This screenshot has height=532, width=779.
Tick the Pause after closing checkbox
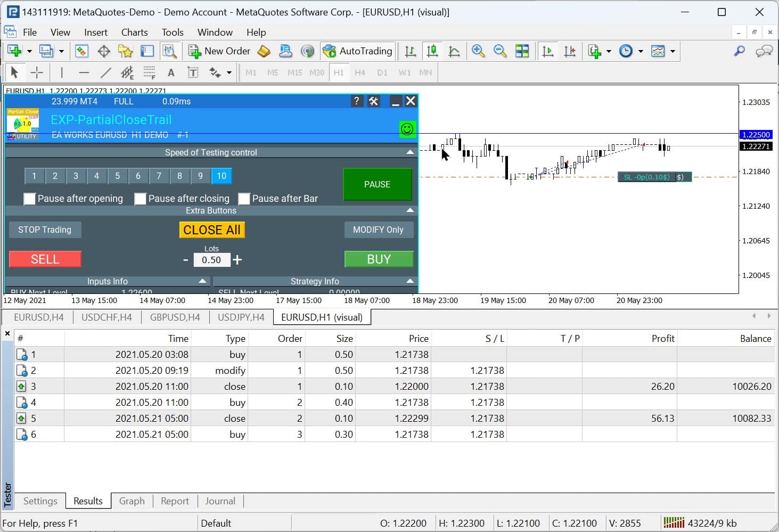[x=141, y=199]
